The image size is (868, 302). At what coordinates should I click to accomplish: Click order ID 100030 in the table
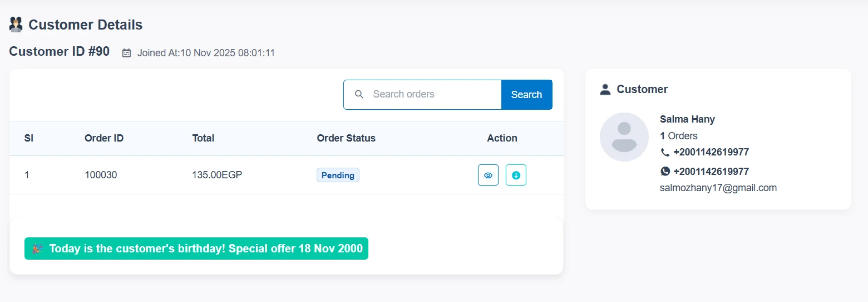(101, 175)
